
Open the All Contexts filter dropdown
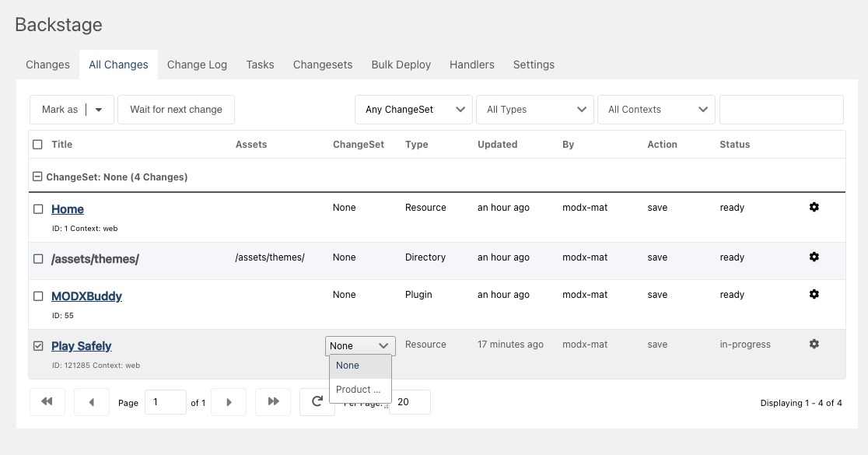pyautogui.click(x=656, y=110)
